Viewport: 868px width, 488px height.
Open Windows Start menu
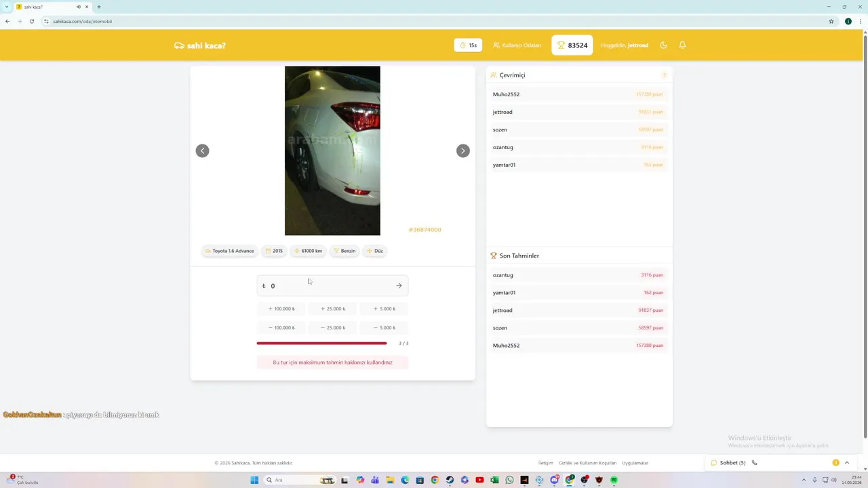coord(254,480)
